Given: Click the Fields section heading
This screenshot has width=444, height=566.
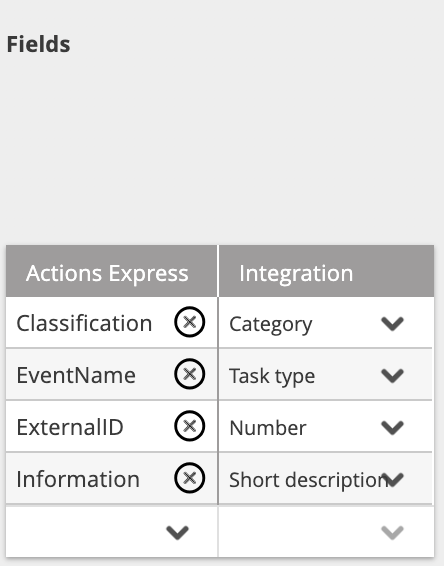Looking at the screenshot, I should (x=39, y=44).
